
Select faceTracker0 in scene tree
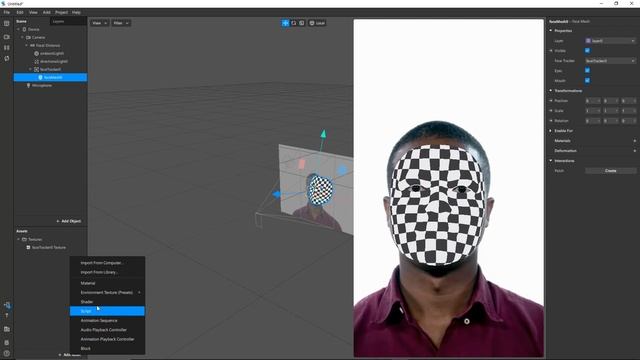[x=50, y=69]
